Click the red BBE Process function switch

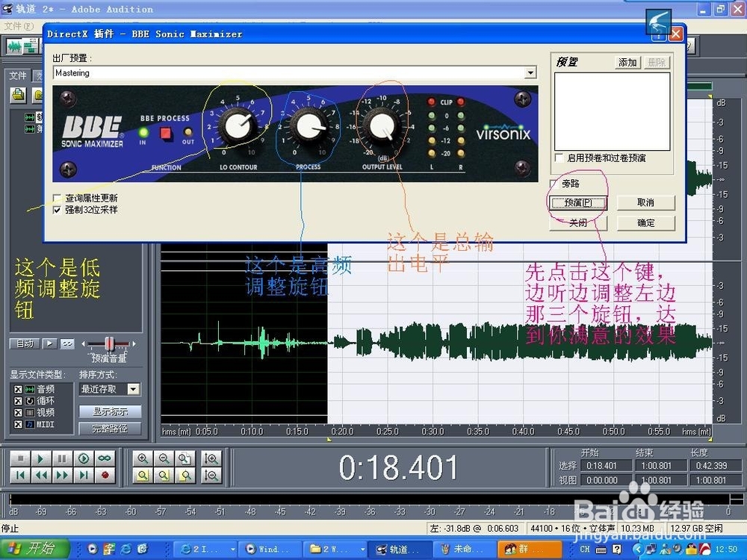point(165,134)
